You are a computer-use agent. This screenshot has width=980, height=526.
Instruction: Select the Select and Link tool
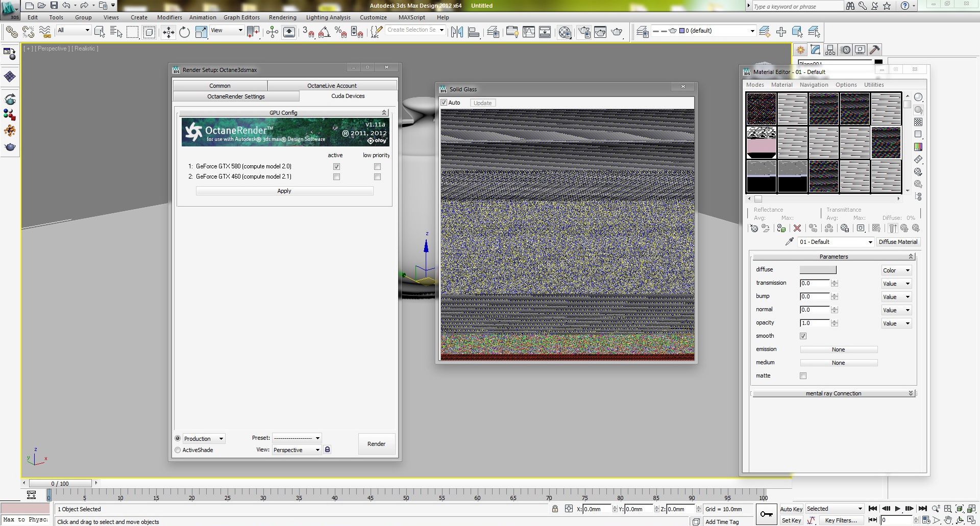tap(11, 32)
